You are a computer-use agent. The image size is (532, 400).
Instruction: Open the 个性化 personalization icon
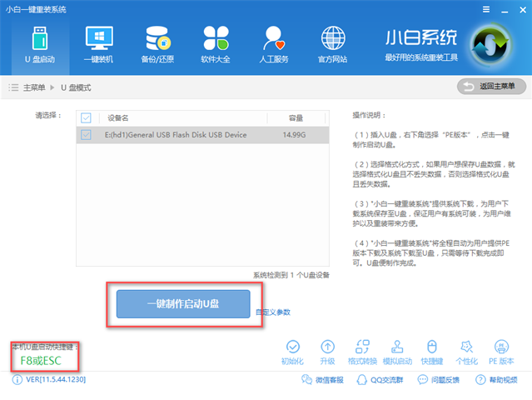pyautogui.click(x=466, y=352)
